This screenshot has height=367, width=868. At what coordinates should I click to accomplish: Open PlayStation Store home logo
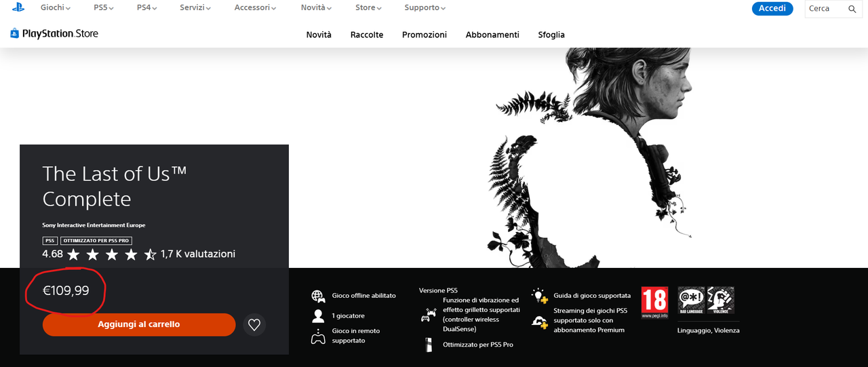point(54,33)
